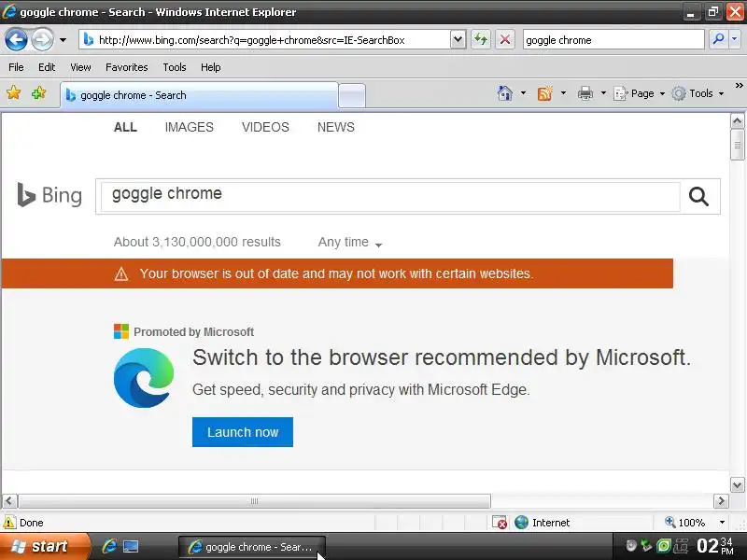Open the Edit menu

pos(47,67)
